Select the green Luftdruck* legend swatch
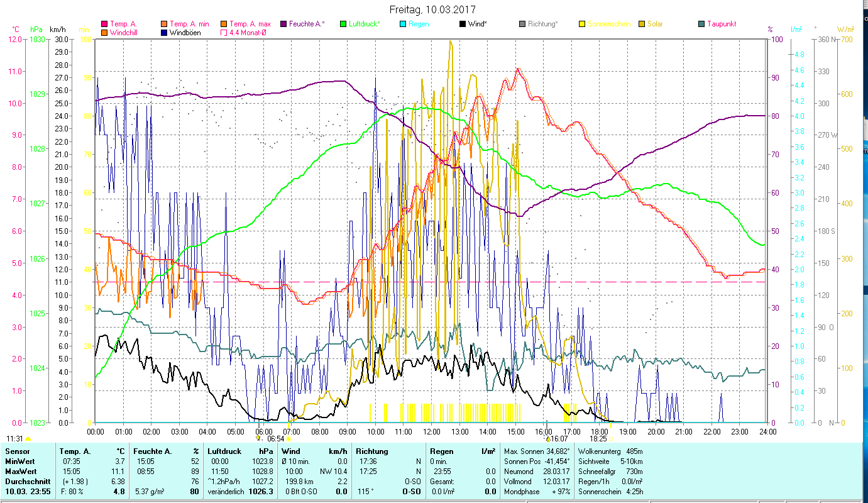Viewport: 868px width, 503px height. 343,24
